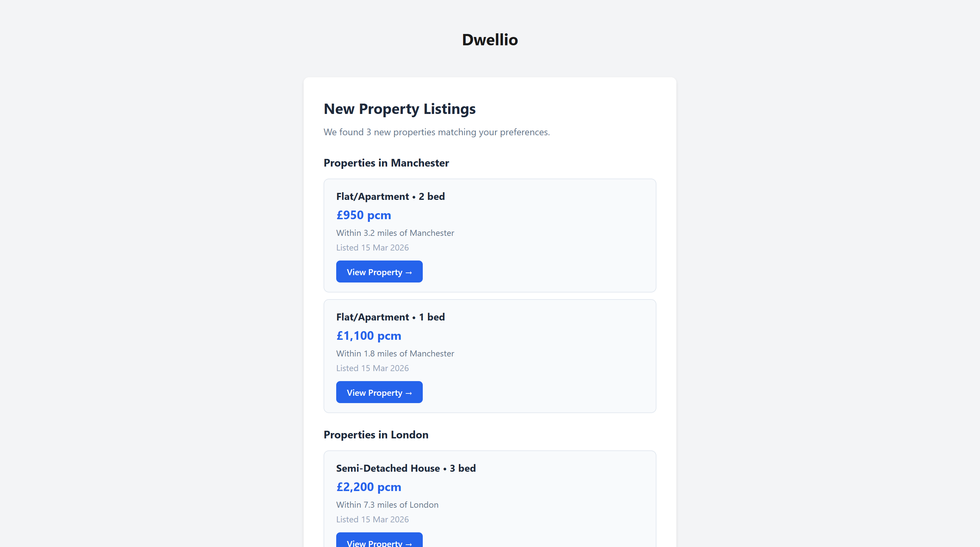Click View Property for the £950 pcm flat

379,272
